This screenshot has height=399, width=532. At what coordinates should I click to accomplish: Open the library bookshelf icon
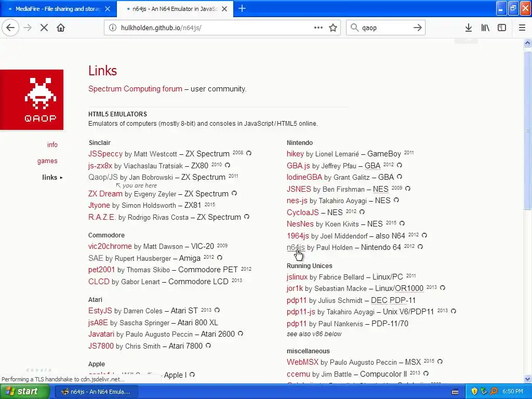click(x=485, y=28)
